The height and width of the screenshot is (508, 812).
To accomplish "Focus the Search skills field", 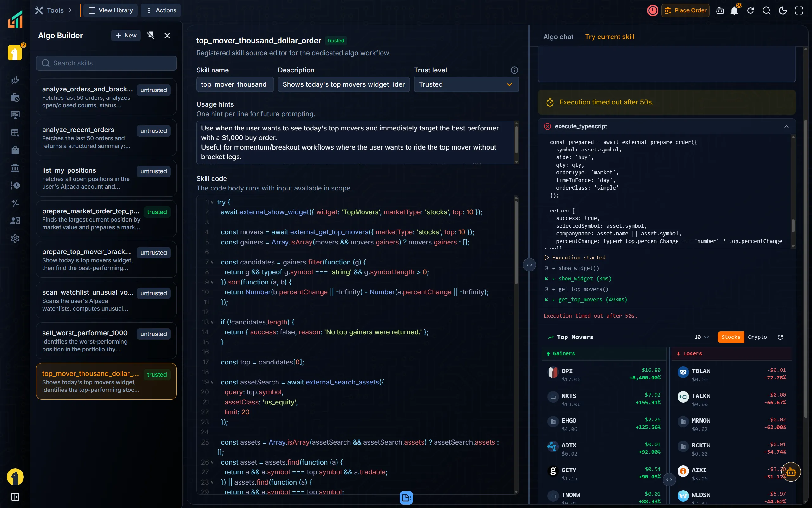I will (x=106, y=63).
